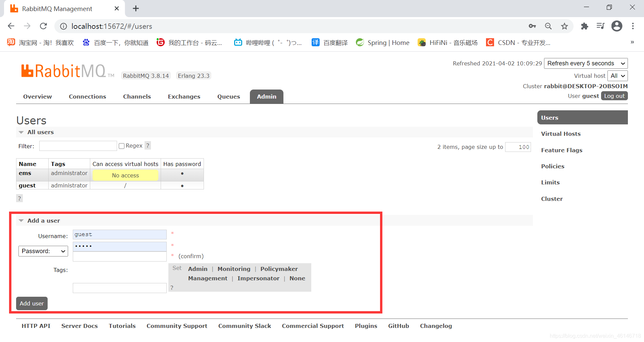The image size is (644, 342).
Task: Open a new browser tab
Action: point(136,8)
